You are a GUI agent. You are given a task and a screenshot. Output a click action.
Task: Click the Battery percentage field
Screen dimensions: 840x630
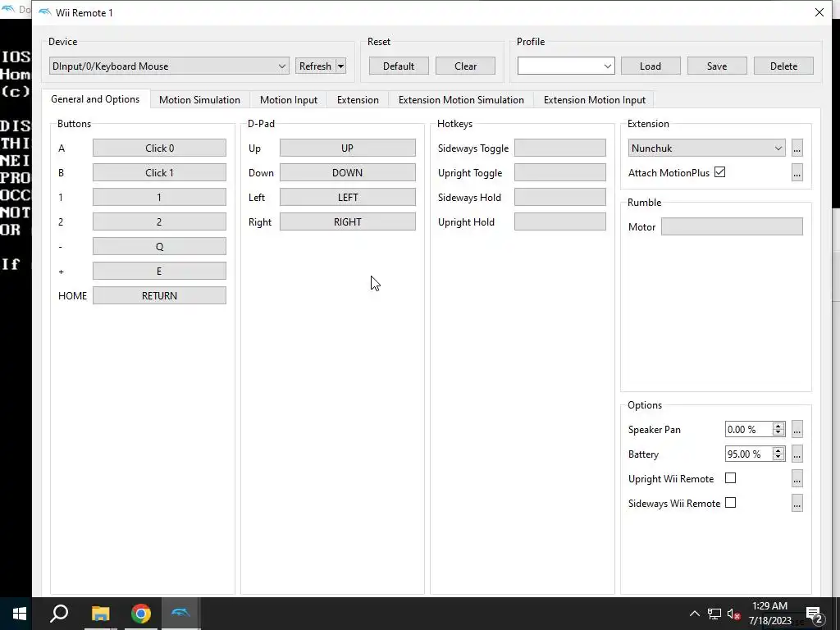(x=748, y=454)
